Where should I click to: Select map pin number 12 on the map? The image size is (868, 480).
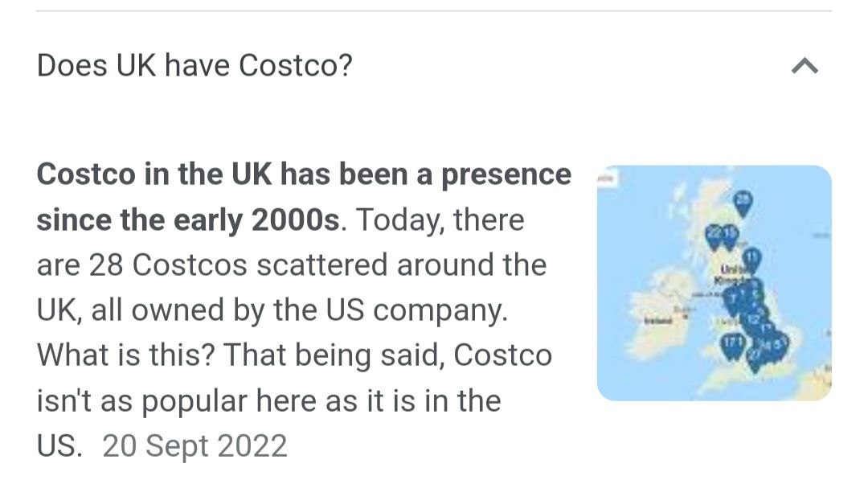(753, 319)
